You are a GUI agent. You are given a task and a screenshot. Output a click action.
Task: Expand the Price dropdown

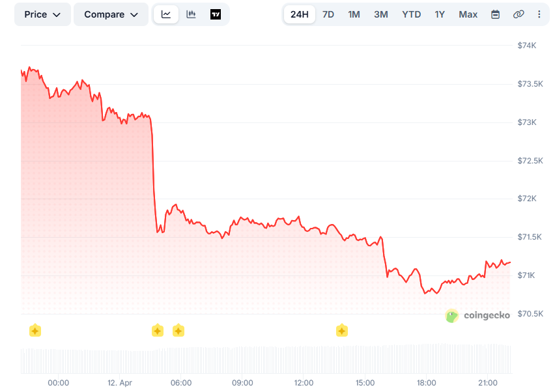click(42, 14)
